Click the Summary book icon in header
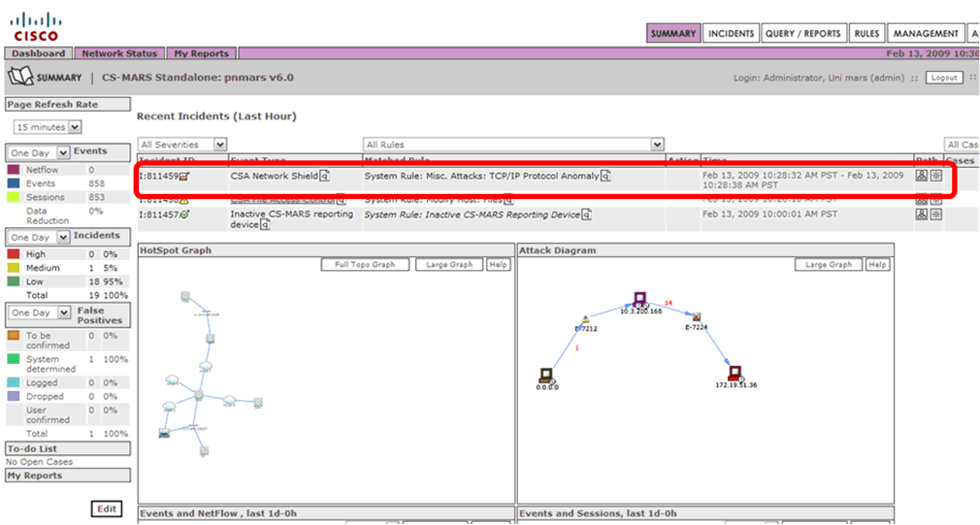The height and width of the screenshot is (525, 980). coord(20,77)
